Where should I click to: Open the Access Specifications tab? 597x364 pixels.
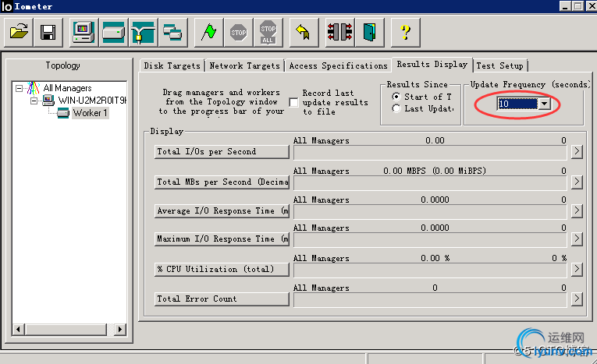click(338, 65)
